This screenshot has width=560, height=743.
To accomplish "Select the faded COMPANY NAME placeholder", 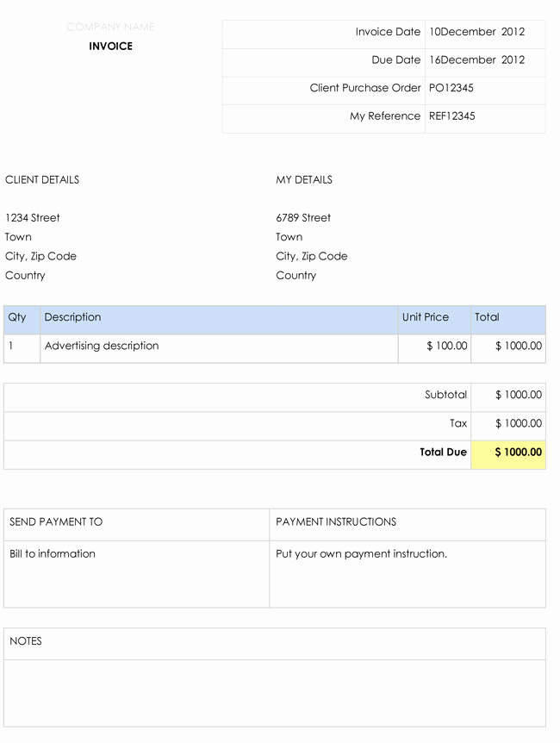I will [x=110, y=27].
